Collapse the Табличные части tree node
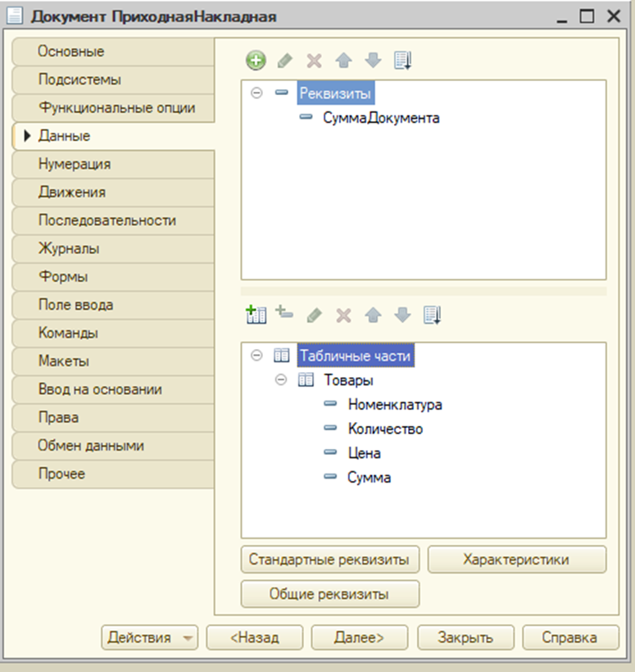Image resolution: width=635 pixels, height=672 pixels. pyautogui.click(x=256, y=356)
